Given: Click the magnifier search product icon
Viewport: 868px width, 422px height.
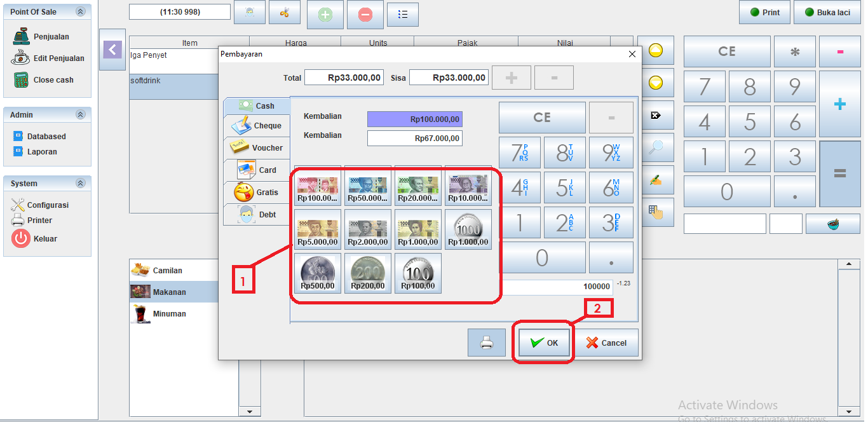Looking at the screenshot, I should point(656,147).
